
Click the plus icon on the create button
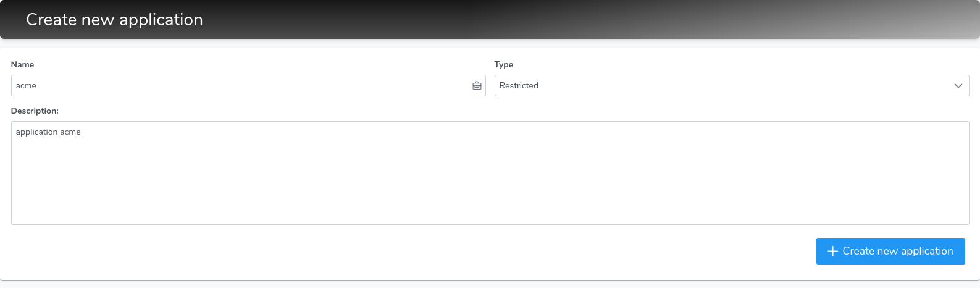point(832,251)
